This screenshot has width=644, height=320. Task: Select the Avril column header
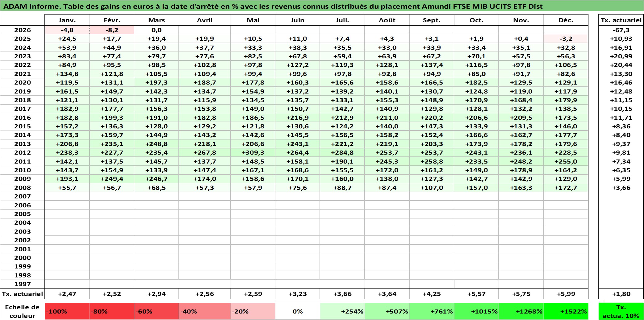coord(205,20)
